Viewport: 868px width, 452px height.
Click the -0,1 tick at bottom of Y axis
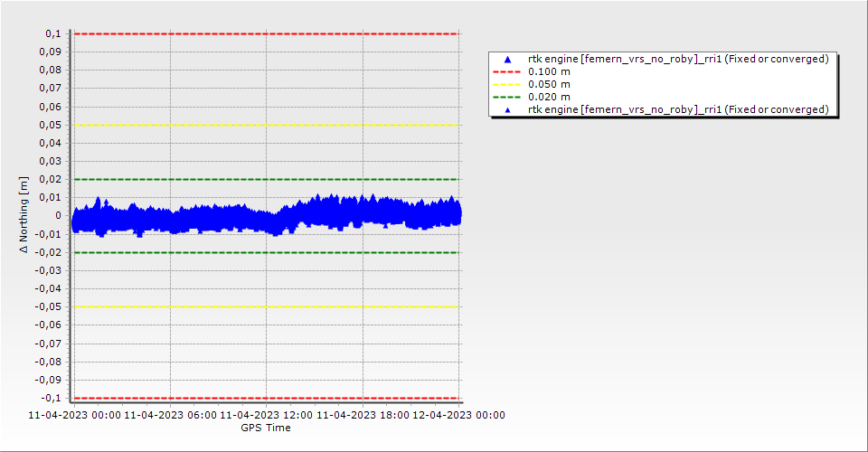pyautogui.click(x=50, y=398)
